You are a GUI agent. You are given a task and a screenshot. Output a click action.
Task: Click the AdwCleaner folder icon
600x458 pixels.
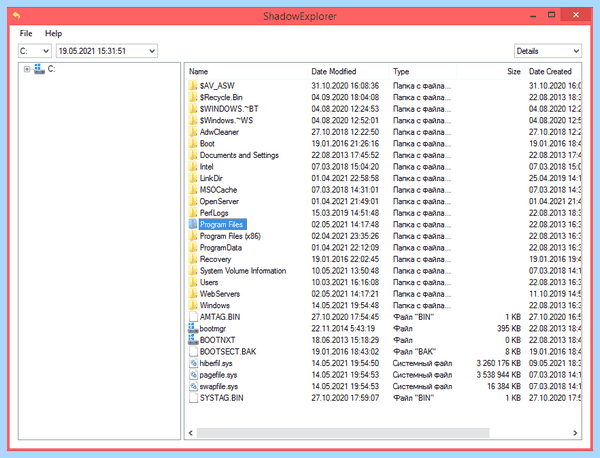(x=193, y=132)
